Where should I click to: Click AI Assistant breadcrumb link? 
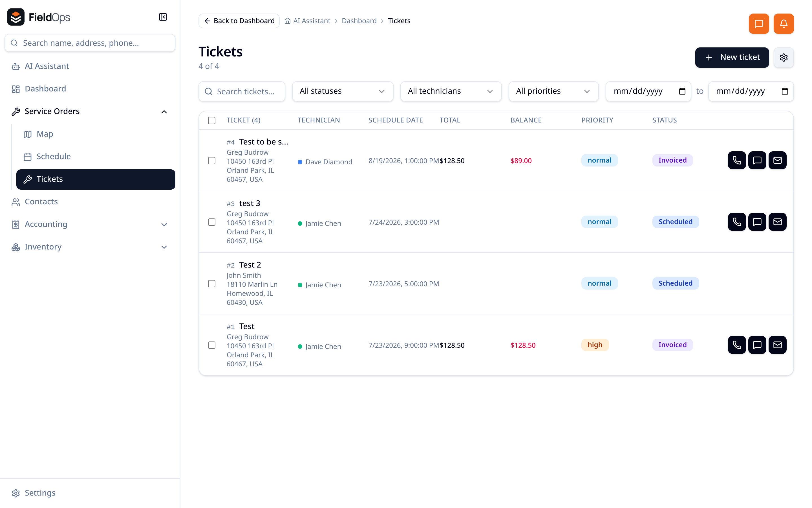coord(307,21)
